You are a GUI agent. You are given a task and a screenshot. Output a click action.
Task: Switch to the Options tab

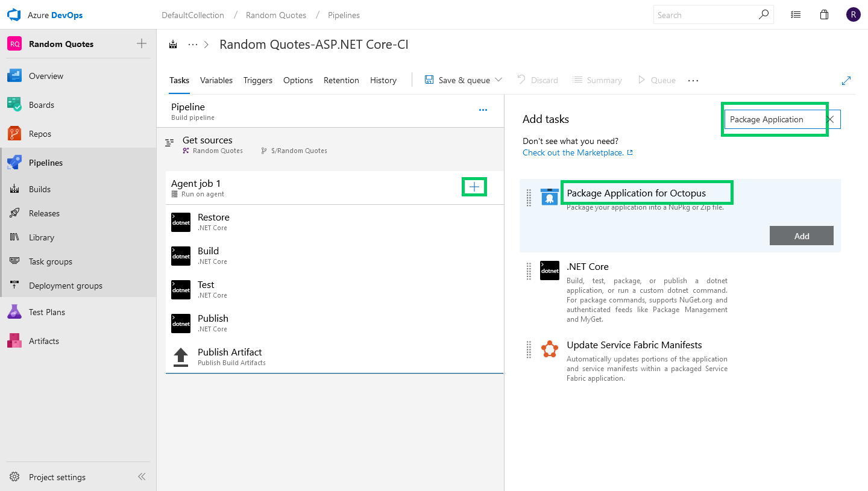[298, 80]
